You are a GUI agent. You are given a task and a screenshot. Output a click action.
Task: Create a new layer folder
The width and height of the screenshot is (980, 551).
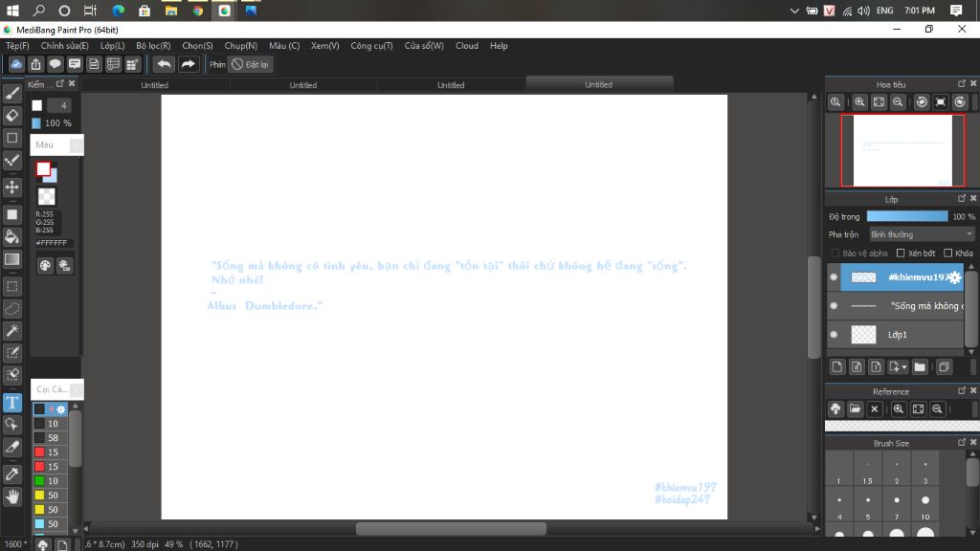coord(920,366)
